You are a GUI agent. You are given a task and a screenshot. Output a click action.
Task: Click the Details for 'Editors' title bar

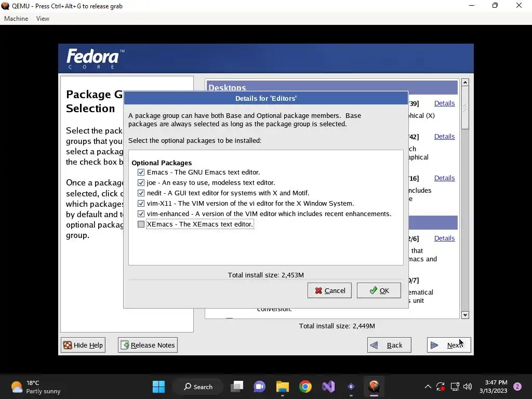(x=266, y=98)
